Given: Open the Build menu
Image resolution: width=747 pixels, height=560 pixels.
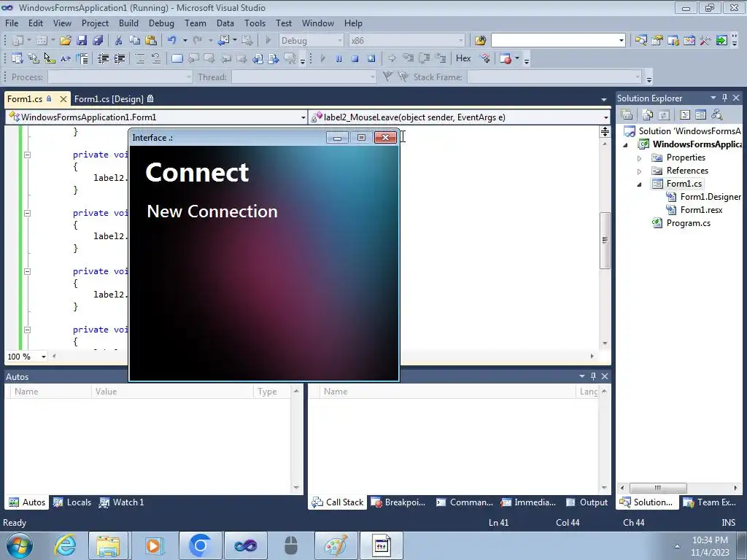Looking at the screenshot, I should click(128, 23).
